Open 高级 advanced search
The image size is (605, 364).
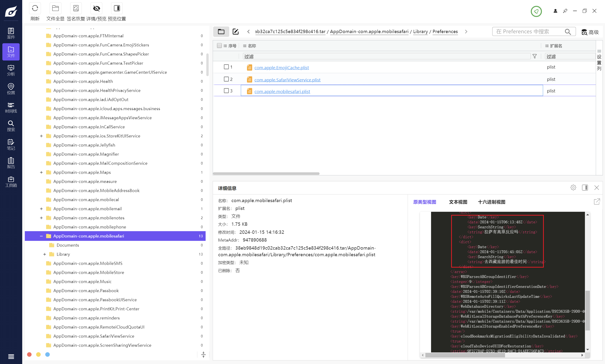tap(590, 32)
